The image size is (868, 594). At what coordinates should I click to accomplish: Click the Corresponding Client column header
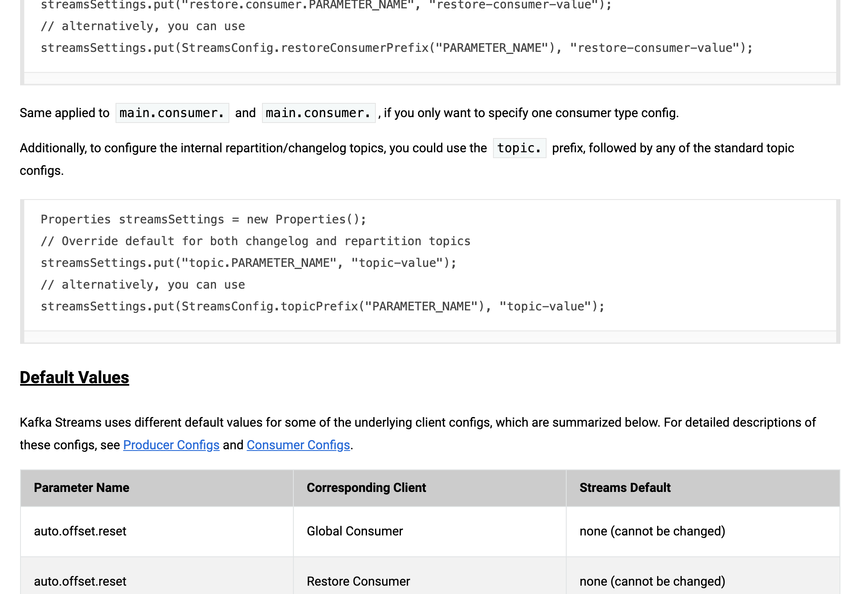(x=366, y=488)
